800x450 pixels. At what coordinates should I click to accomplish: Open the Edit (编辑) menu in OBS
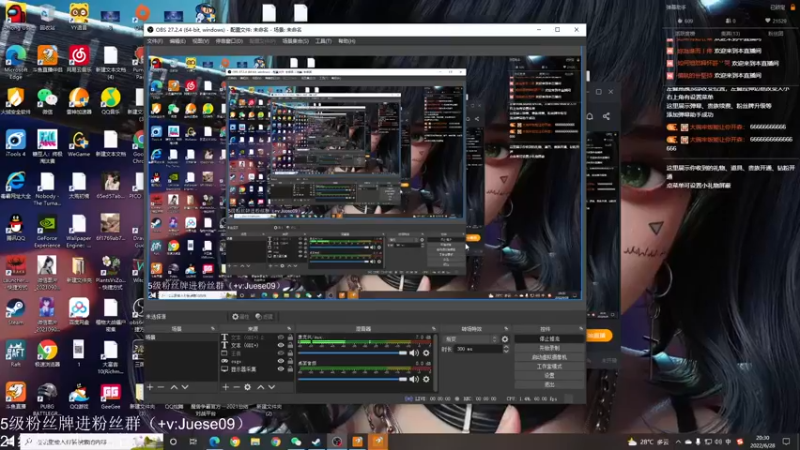coord(178,41)
